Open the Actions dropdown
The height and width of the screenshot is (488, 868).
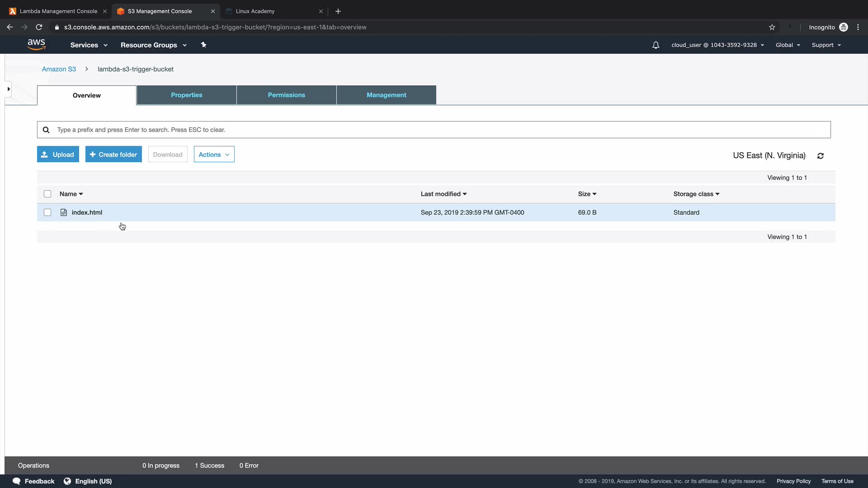tap(214, 155)
